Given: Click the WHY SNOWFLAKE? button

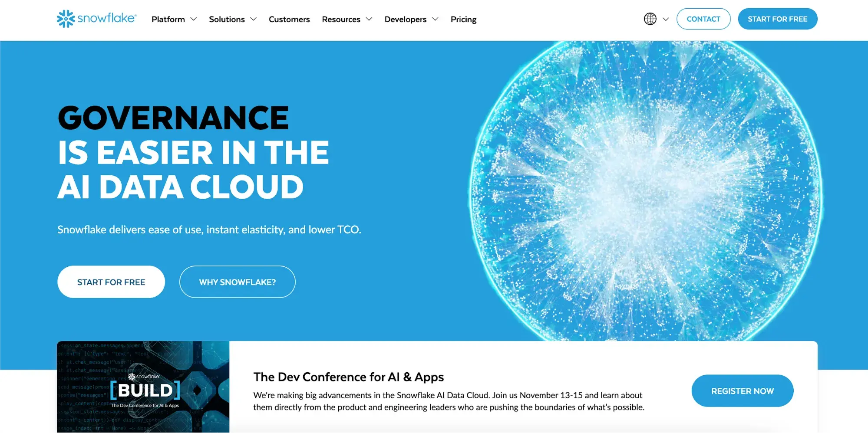Looking at the screenshot, I should 237,282.
